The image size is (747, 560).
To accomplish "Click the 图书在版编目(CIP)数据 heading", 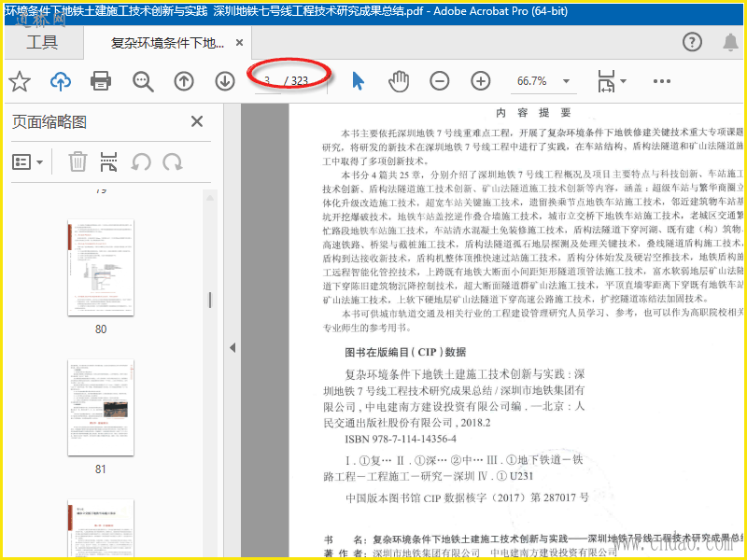I will (x=405, y=352).
